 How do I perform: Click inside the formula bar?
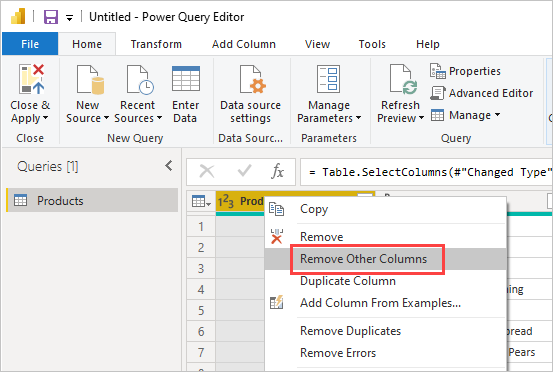(426, 172)
